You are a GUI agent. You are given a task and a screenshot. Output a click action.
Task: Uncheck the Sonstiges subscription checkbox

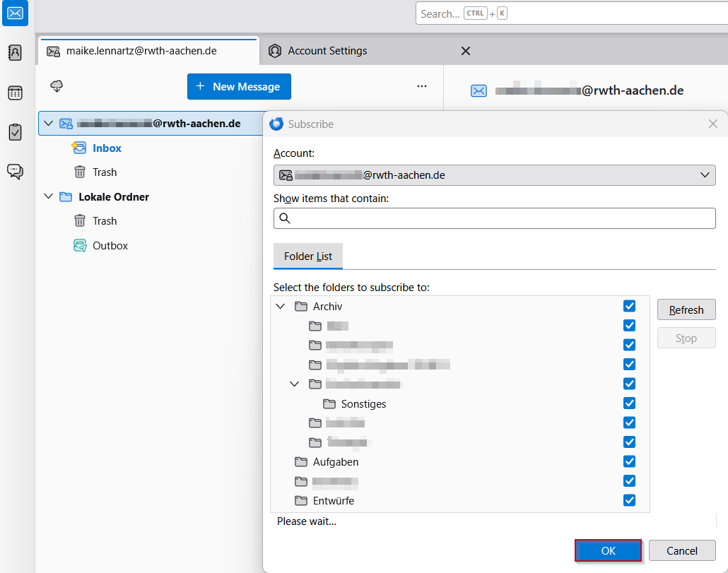629,403
